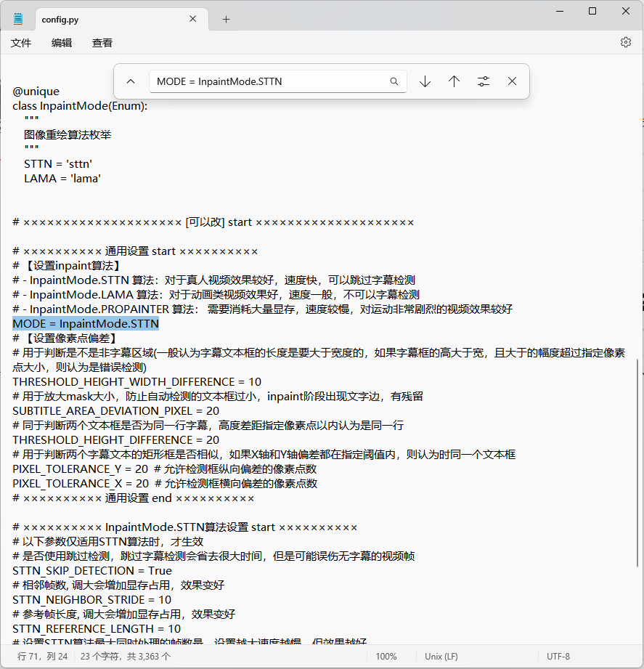Open a new tab with the plus icon
The width and height of the screenshot is (644, 669).
[225, 19]
